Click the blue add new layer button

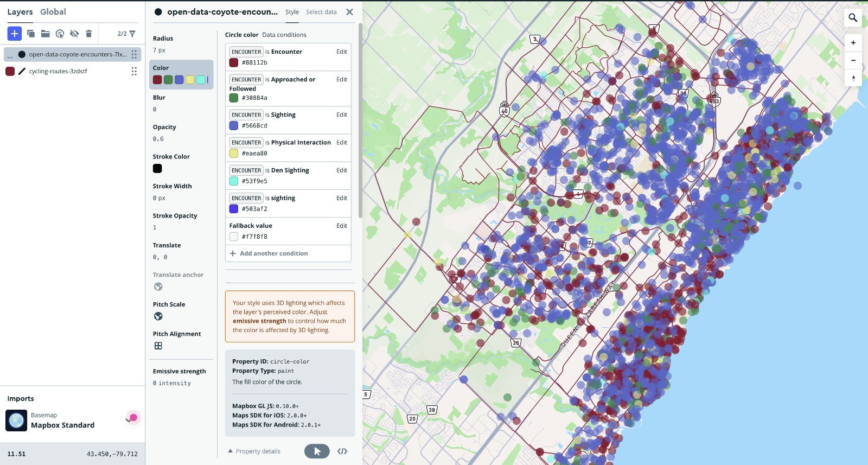[x=15, y=34]
